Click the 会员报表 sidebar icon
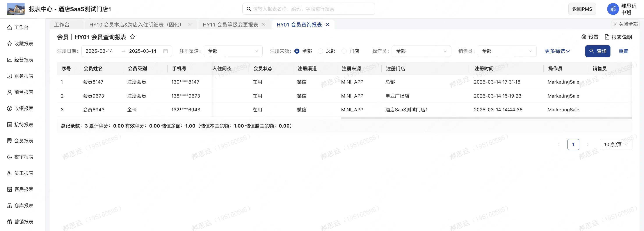The height and width of the screenshot is (231, 644). (9, 141)
